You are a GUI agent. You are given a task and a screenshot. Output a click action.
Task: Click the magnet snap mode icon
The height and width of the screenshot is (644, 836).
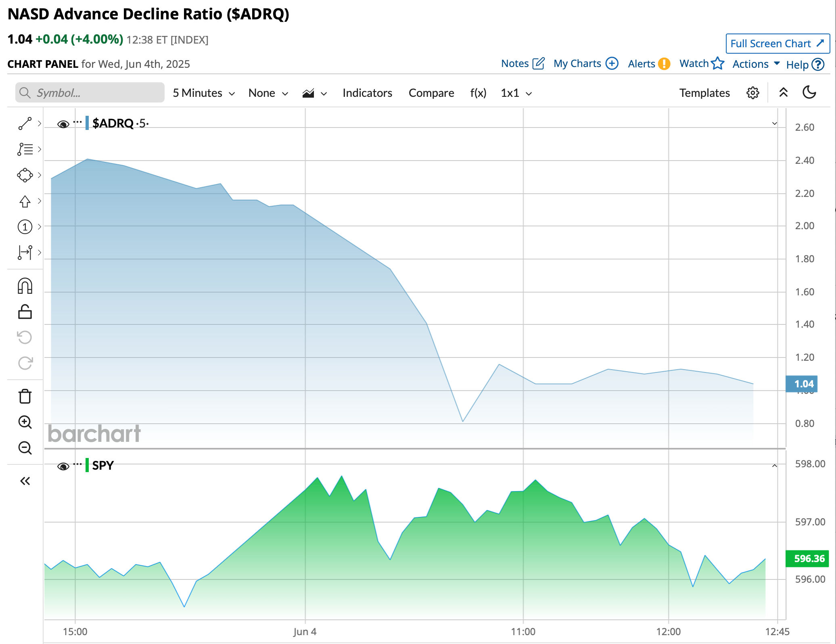pos(25,286)
